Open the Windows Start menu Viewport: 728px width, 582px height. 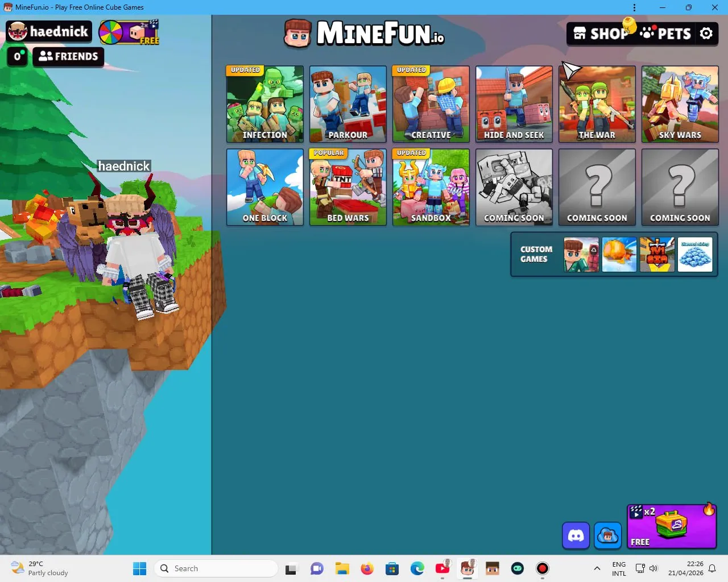click(139, 568)
